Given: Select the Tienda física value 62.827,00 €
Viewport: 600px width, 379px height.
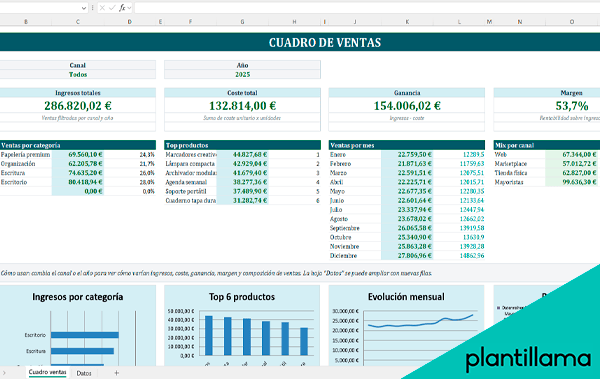Looking at the screenshot, I should pos(572,173).
